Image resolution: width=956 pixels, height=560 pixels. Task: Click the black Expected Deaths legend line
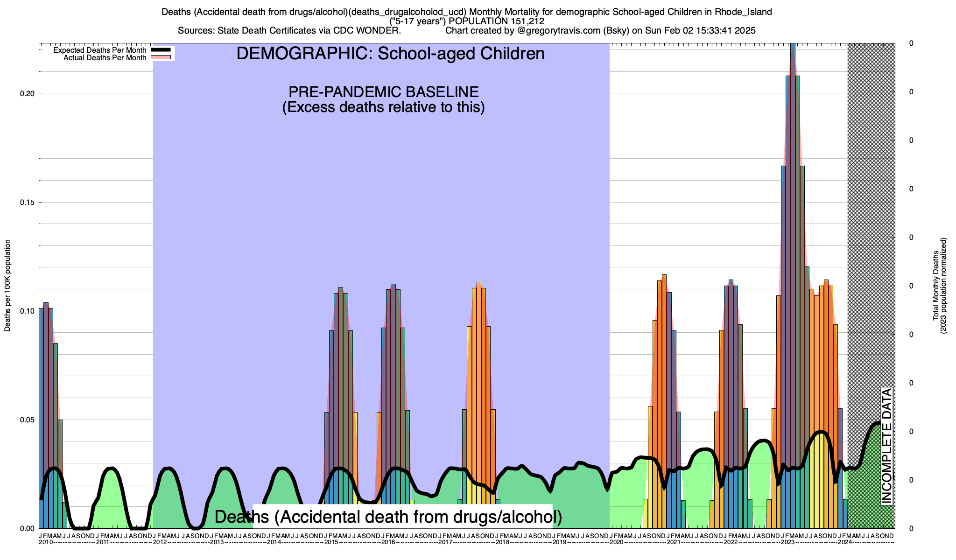(x=162, y=50)
